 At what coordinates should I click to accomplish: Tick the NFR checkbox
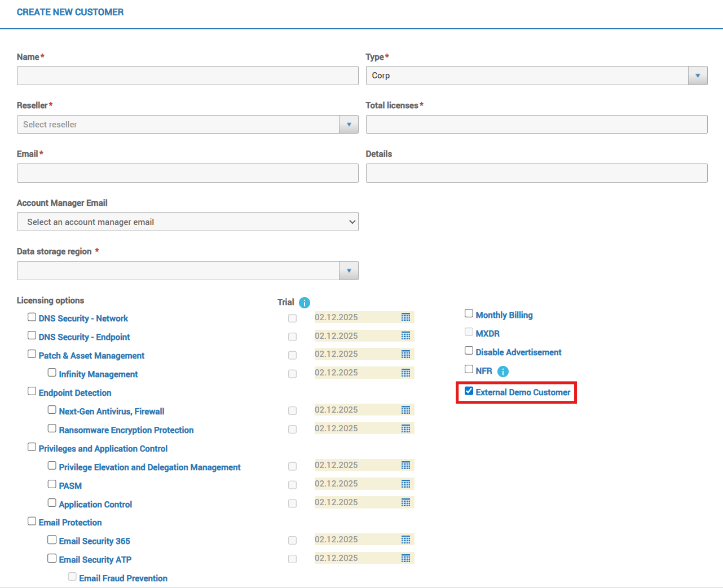(x=469, y=369)
